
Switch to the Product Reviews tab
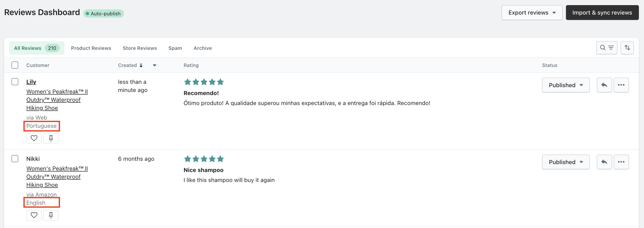click(91, 48)
